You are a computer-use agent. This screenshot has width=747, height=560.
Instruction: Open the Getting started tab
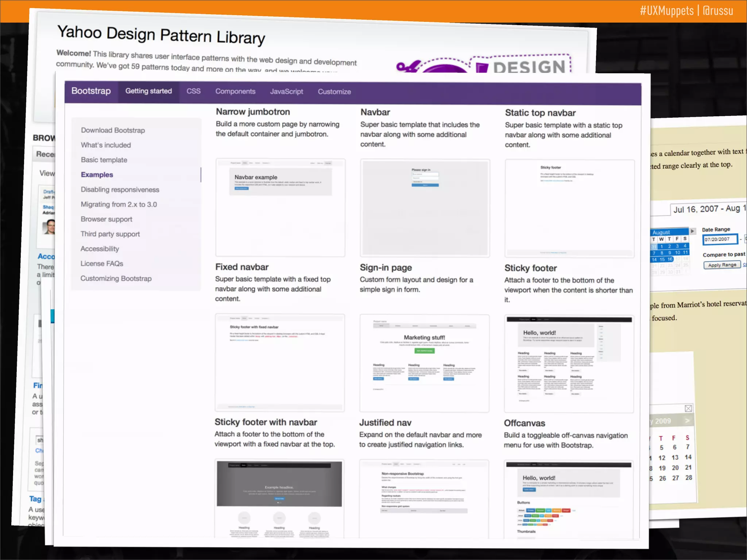tap(148, 91)
